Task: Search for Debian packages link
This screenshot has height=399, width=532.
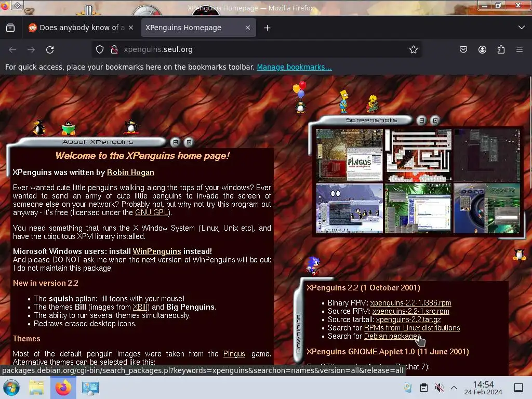Action: pyautogui.click(x=392, y=336)
